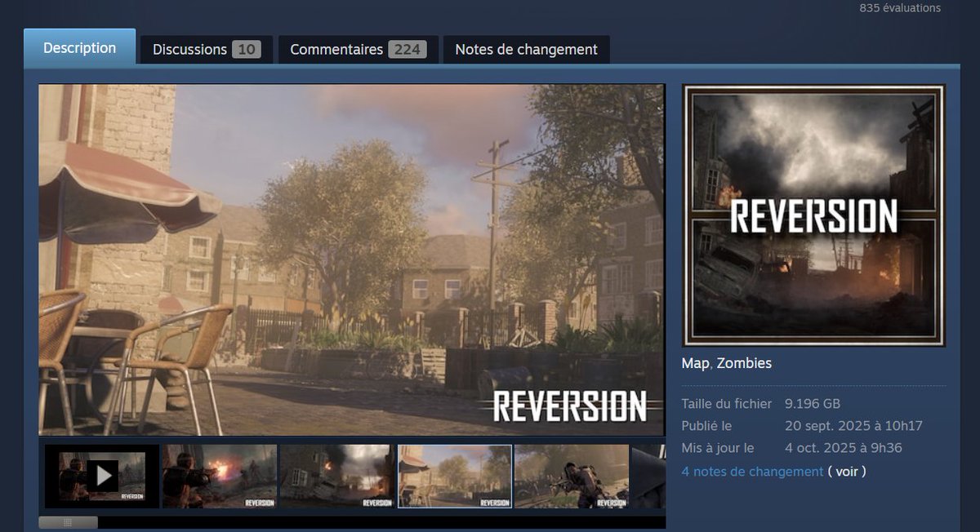Click the voir link

pos(847,472)
